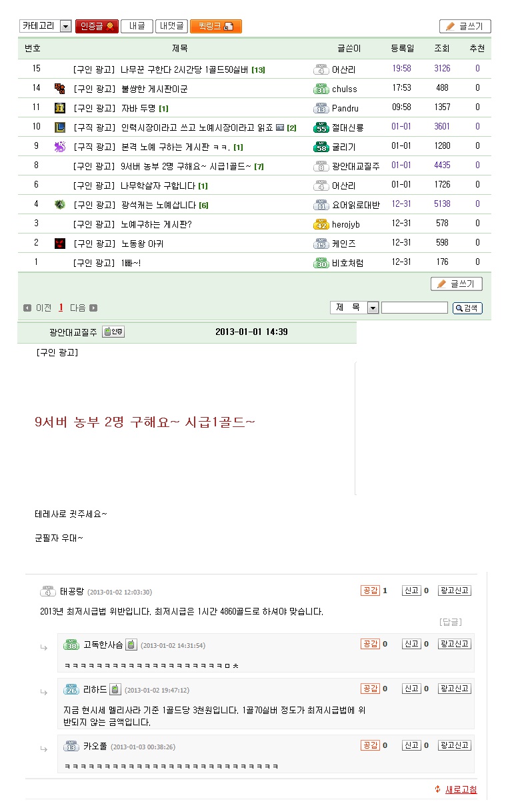Click the 새로고침 refresh link
The width and height of the screenshot is (532, 806).
point(461,789)
